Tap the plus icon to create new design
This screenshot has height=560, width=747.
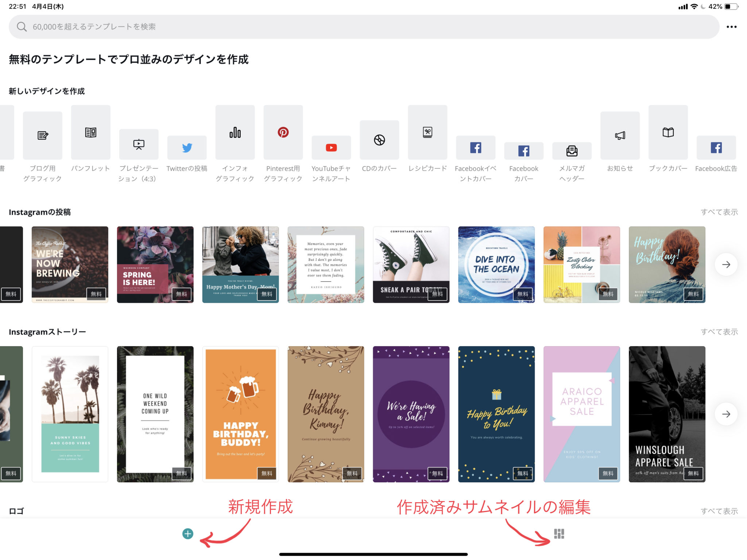coord(187,534)
